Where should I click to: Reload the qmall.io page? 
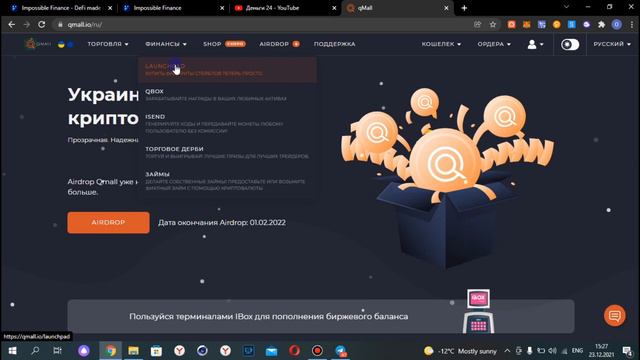coord(42,24)
